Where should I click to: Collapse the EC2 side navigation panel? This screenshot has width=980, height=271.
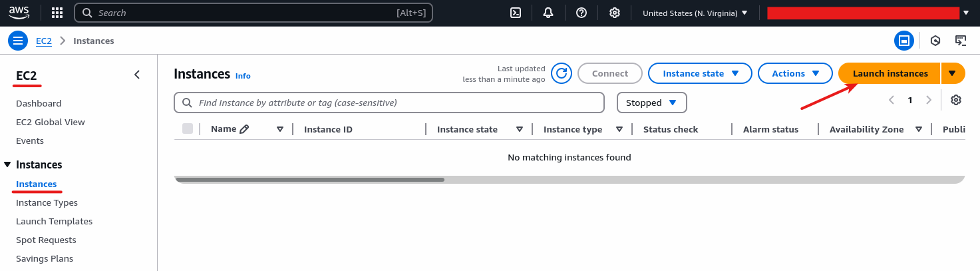[137, 75]
